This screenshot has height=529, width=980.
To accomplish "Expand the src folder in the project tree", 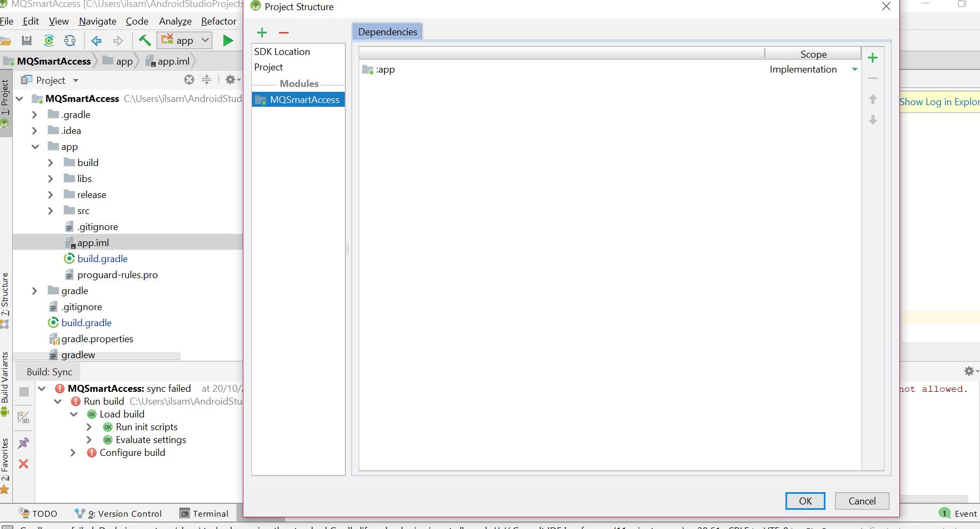I will pos(50,210).
